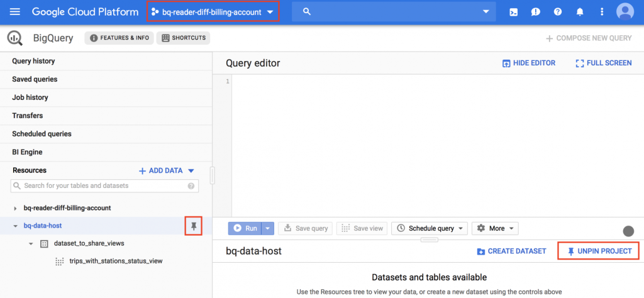Switch to FULL SCREEN editor
The height and width of the screenshot is (298, 644).
coord(604,63)
